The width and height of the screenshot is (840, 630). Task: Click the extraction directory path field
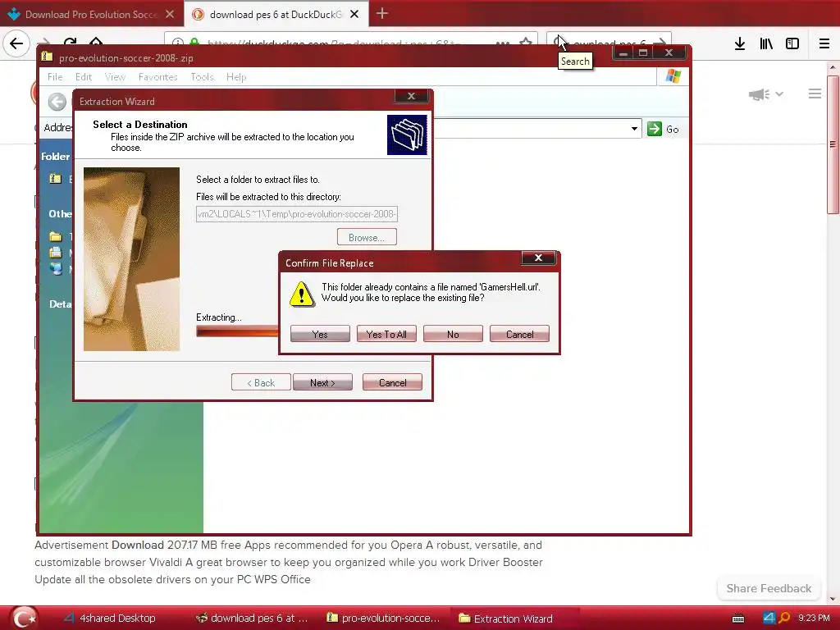pos(297,214)
